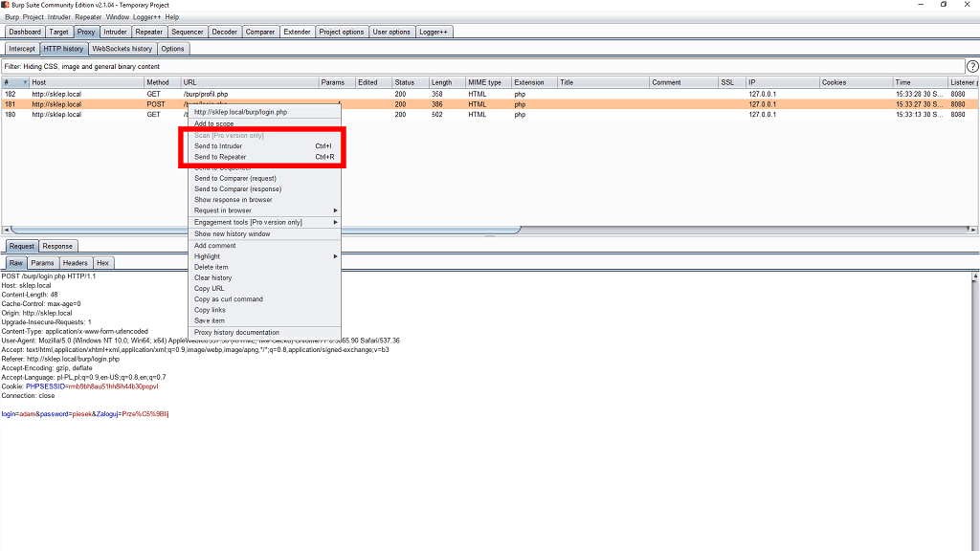Click the request pane's scroll-up arrow

click(x=975, y=275)
